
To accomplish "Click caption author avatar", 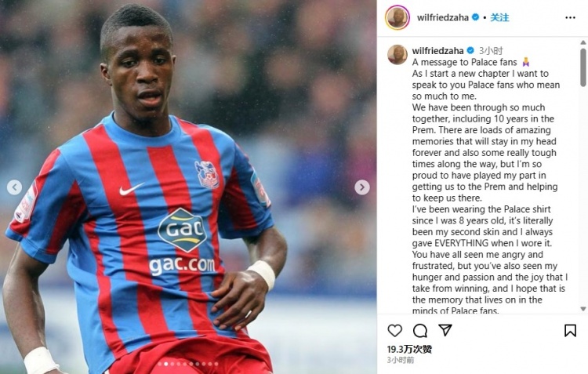I will click(x=397, y=55).
